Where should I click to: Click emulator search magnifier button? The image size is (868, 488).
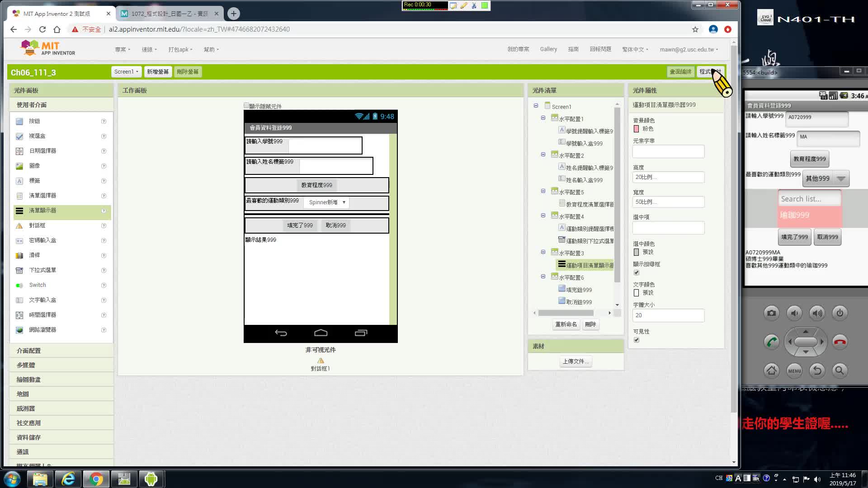(x=840, y=371)
